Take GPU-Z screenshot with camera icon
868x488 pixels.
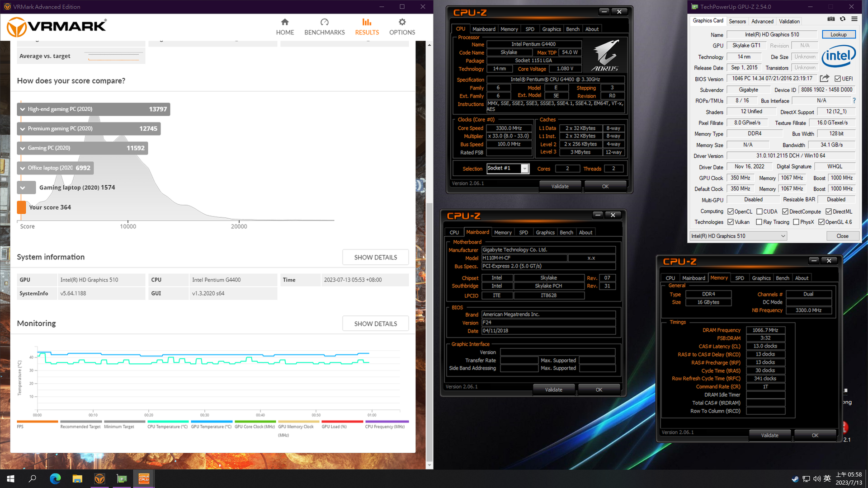pyautogui.click(x=831, y=19)
